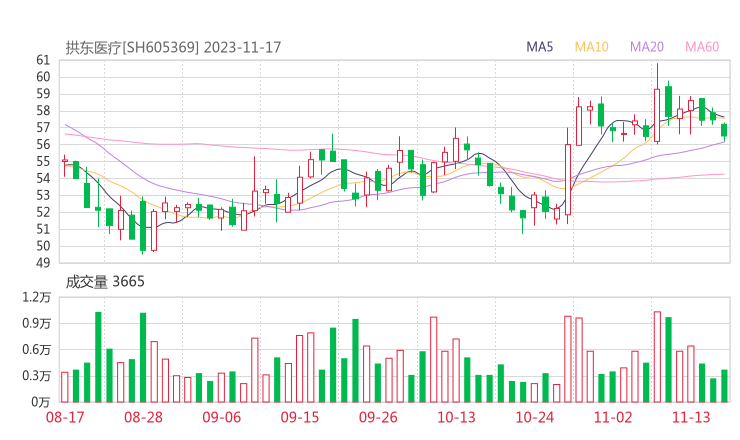
Task: Select the 57 price axis label
Action: coord(43,127)
